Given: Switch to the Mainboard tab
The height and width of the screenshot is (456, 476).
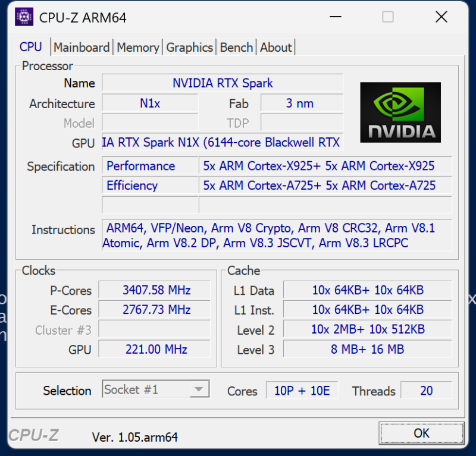Looking at the screenshot, I should 82,48.
